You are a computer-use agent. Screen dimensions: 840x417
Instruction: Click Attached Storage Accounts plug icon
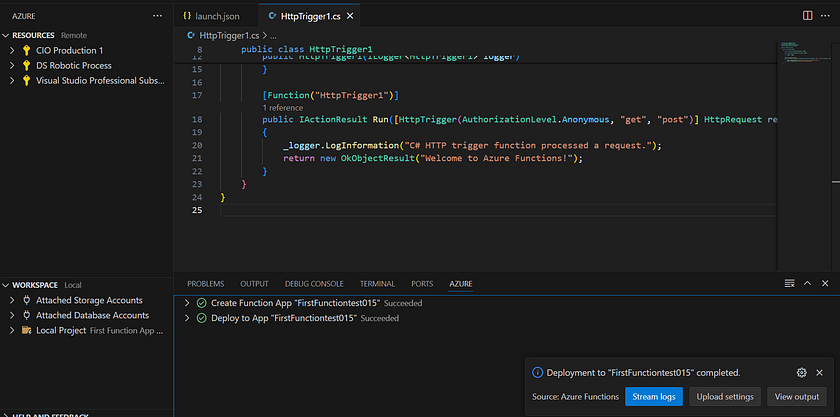[26, 300]
